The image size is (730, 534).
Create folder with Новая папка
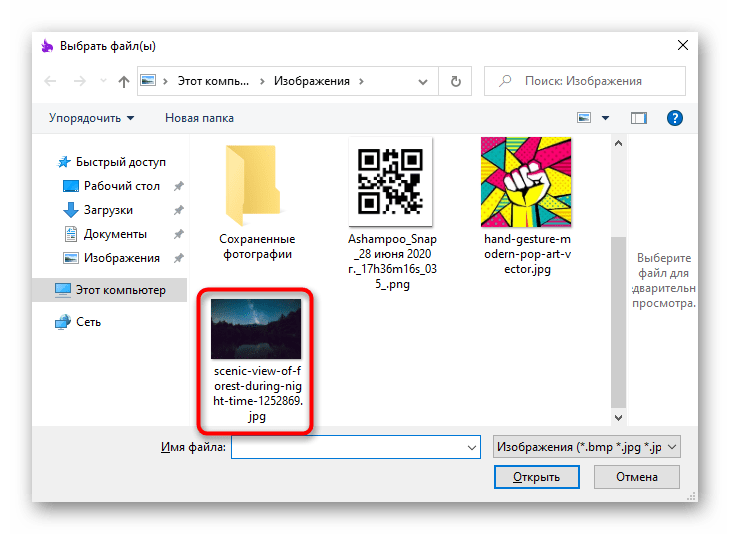[x=199, y=118]
